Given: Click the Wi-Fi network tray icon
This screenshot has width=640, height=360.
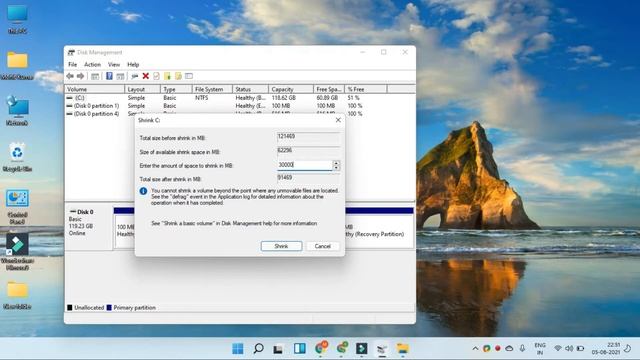Looking at the screenshot, I should click(x=558, y=349).
